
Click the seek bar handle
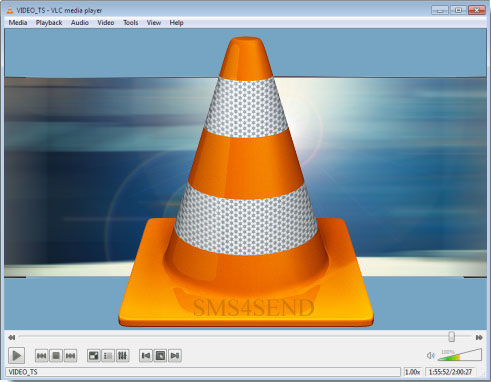[x=451, y=337]
